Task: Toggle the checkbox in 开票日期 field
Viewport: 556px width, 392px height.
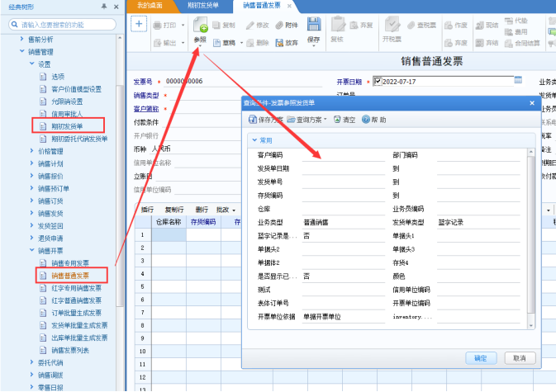Action: [378, 81]
